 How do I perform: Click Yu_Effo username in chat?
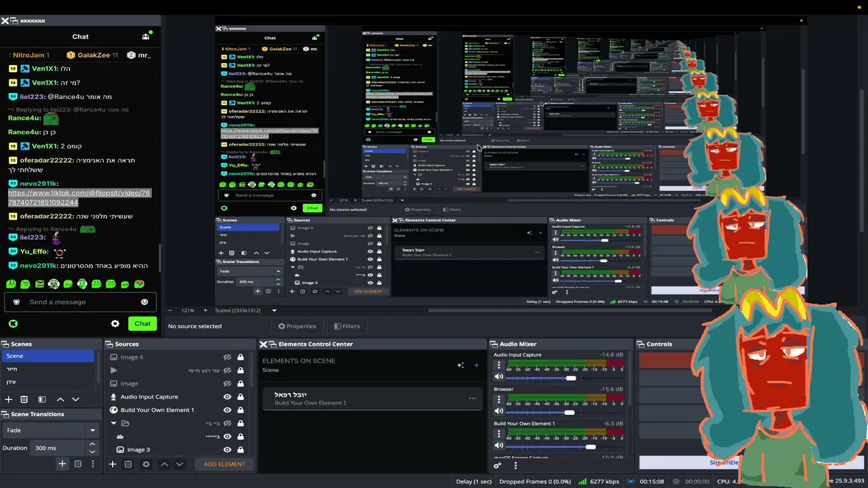click(x=35, y=251)
